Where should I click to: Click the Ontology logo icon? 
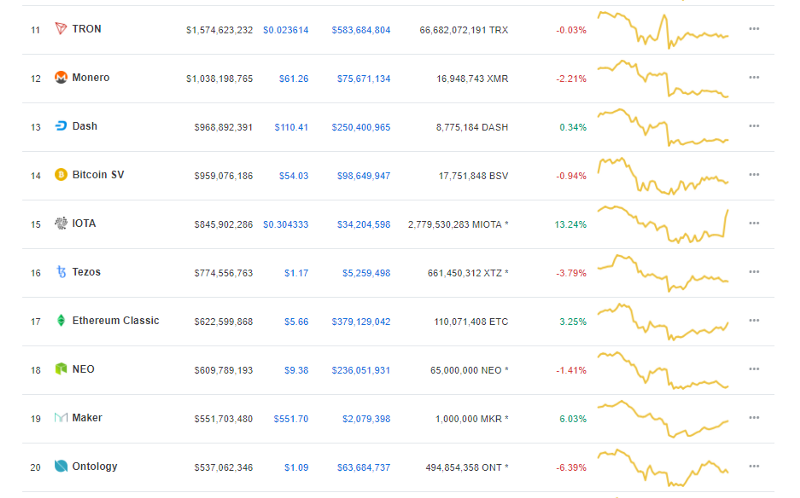point(61,466)
